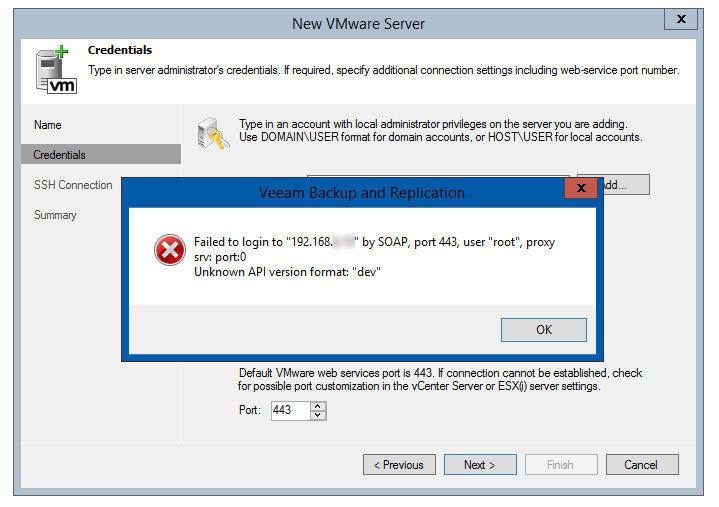Click the error message text in the dialog
Screen dimensions: 719x507
click(374, 257)
